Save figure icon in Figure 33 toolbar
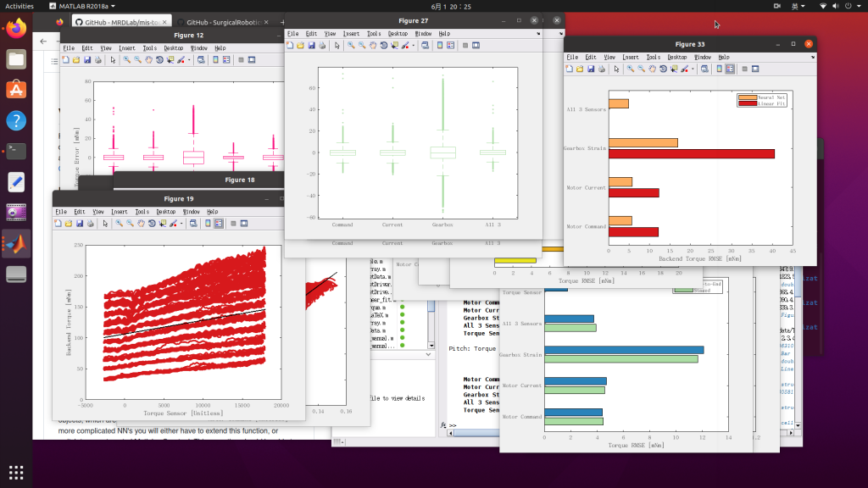The image size is (868, 488). [591, 69]
